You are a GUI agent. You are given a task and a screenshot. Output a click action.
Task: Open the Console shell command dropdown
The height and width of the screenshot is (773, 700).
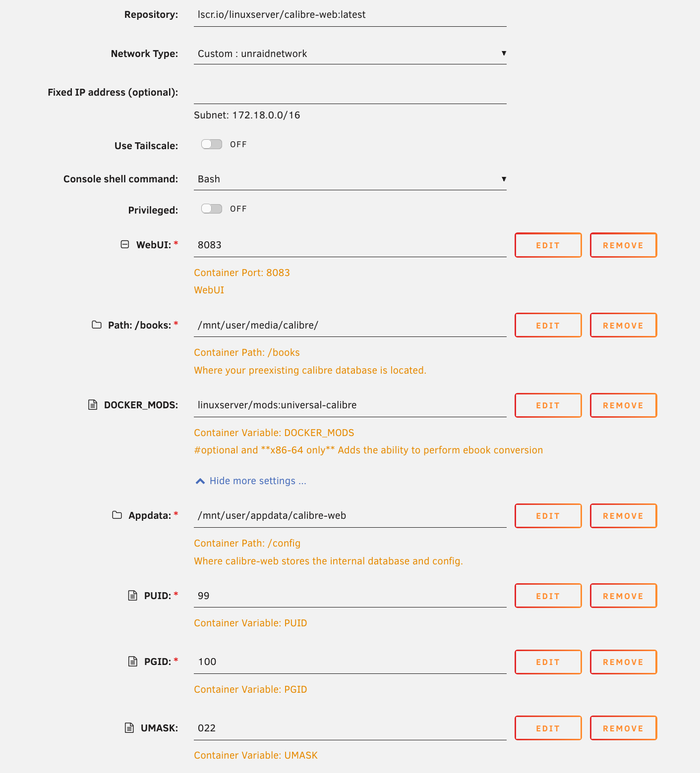click(350, 179)
